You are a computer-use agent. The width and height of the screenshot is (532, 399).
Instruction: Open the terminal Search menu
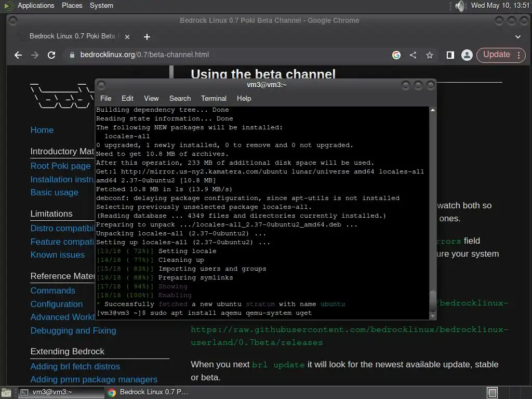click(180, 98)
